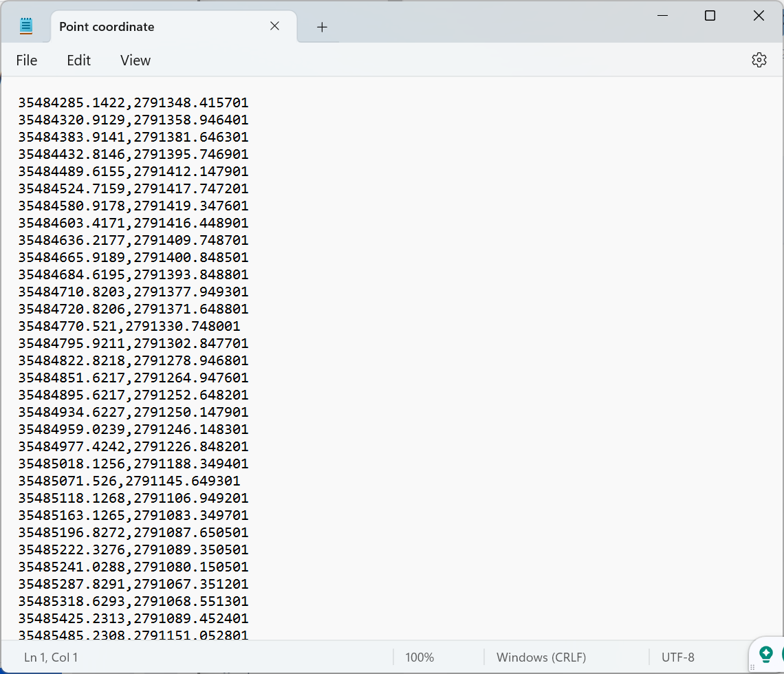
Task: Close the Notepad window
Action: pyautogui.click(x=759, y=16)
